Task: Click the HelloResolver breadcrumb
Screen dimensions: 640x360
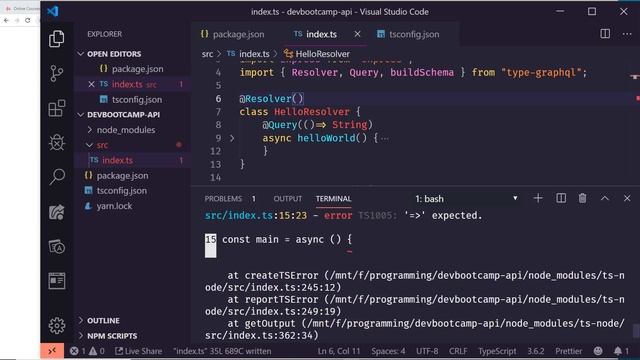Action: click(x=317, y=54)
